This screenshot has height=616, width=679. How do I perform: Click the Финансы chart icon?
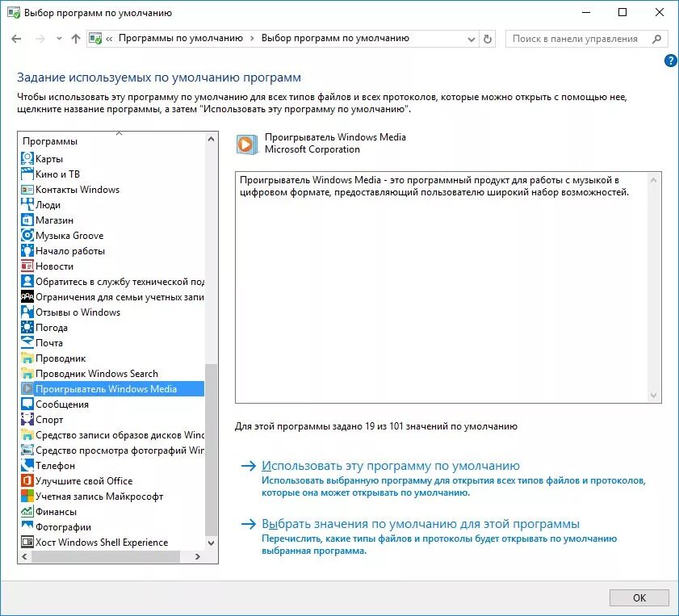pyautogui.click(x=27, y=511)
